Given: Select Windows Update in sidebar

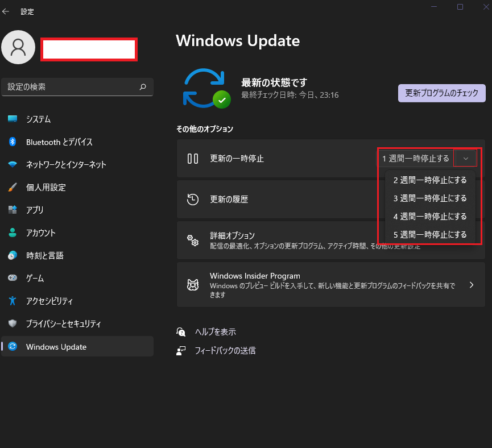Looking at the screenshot, I should coord(77,346).
